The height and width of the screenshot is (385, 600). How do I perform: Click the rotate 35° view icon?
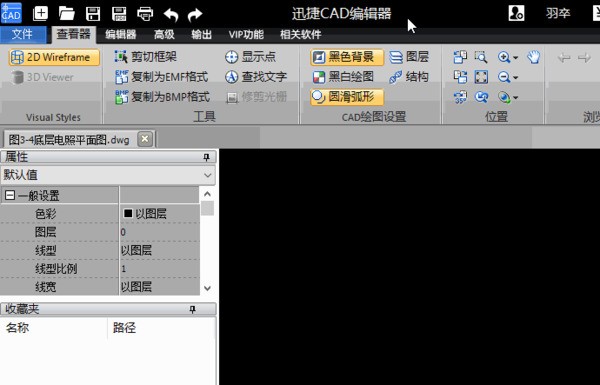tap(460, 97)
